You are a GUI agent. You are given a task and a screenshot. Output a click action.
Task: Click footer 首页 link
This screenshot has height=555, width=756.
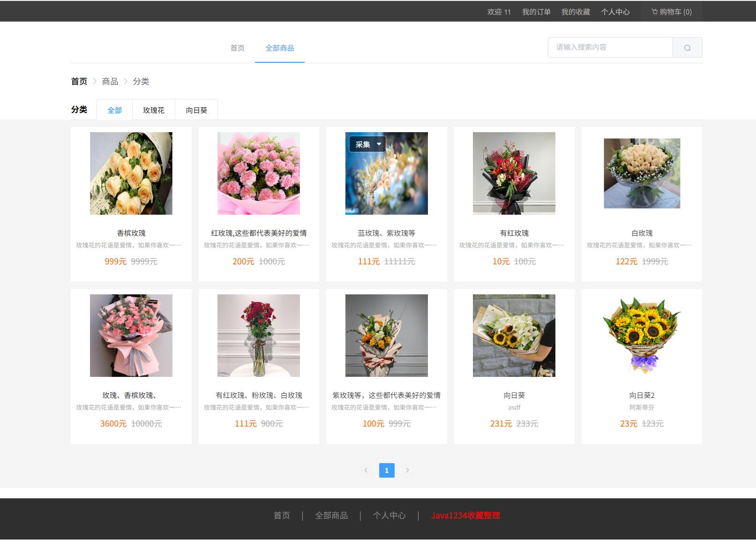[x=282, y=516]
